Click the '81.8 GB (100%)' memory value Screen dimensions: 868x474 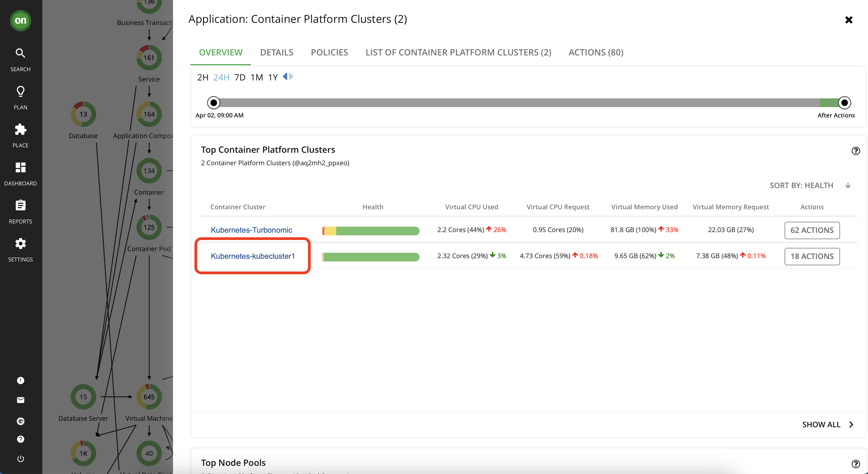pyautogui.click(x=633, y=230)
